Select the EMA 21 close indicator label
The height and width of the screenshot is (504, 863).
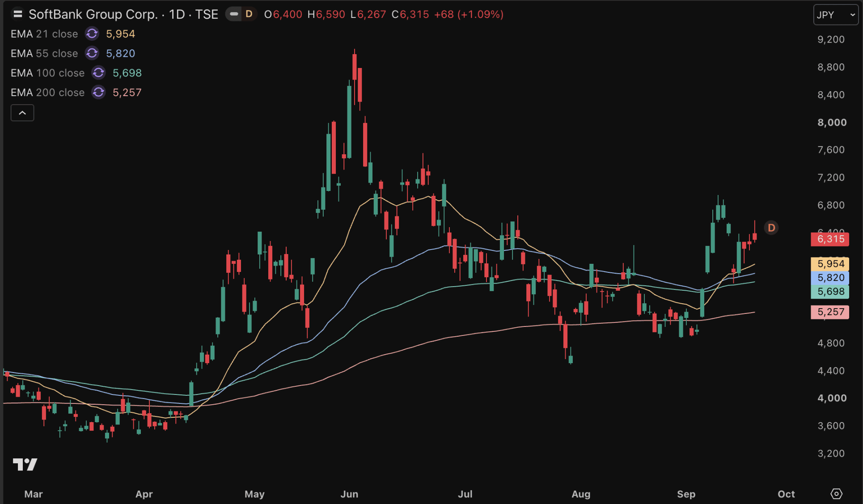[x=44, y=34]
